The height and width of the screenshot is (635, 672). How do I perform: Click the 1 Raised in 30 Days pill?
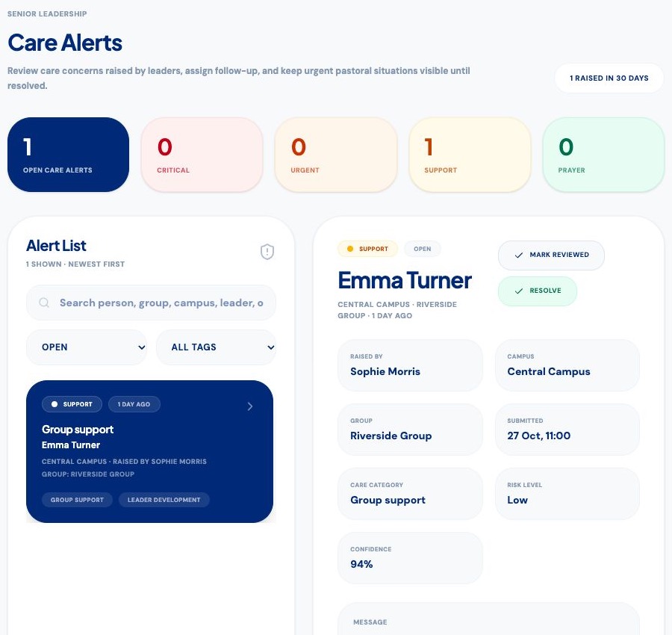pos(609,78)
